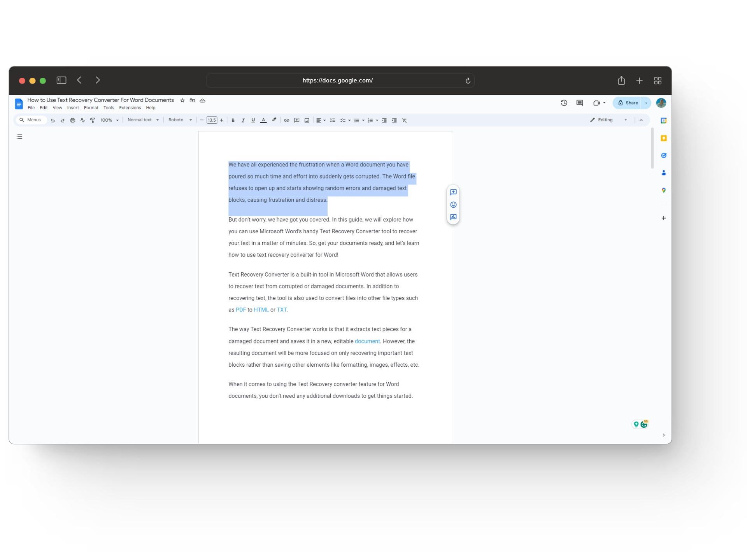The image size is (747, 560).
Task: Click the text color button
Action: [263, 120]
